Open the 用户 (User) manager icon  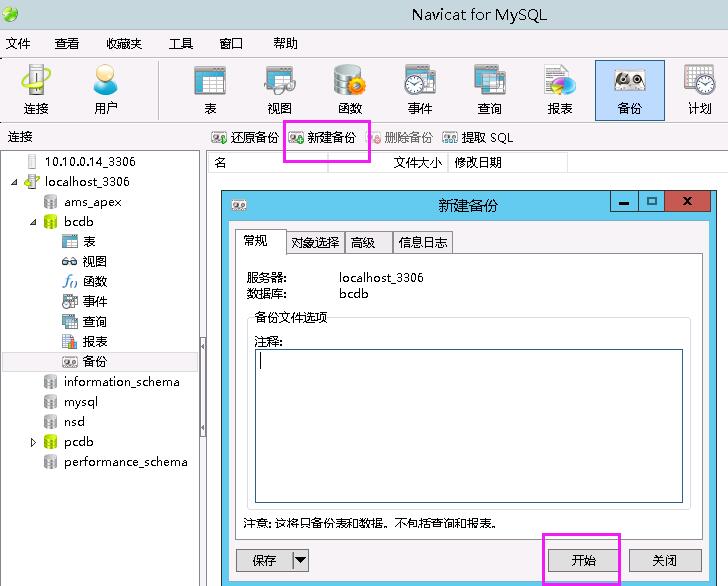coord(105,89)
